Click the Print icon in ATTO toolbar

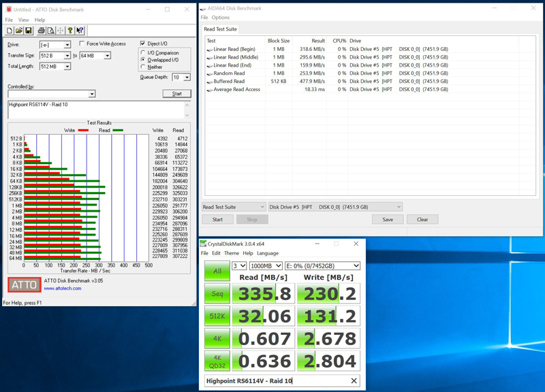(x=41, y=31)
